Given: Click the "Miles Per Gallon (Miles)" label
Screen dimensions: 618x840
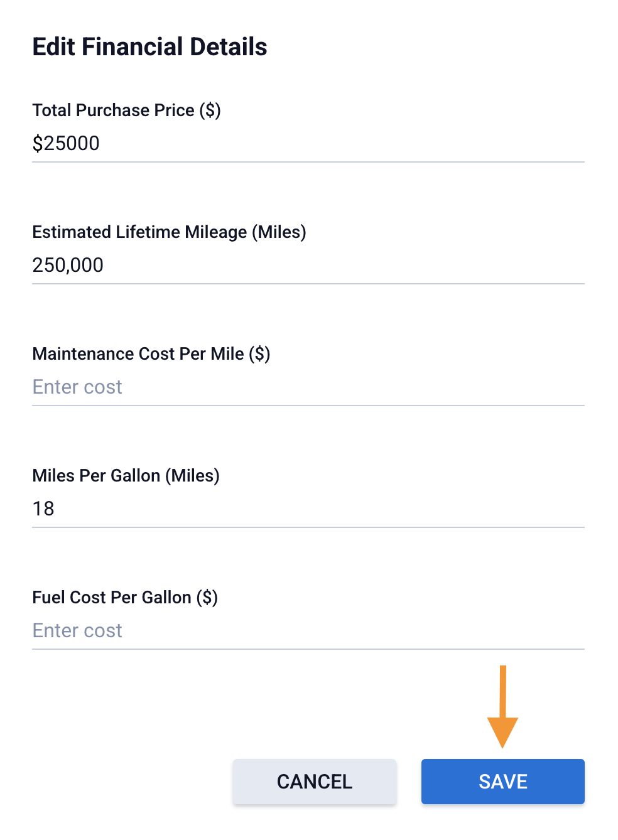Looking at the screenshot, I should point(126,476).
